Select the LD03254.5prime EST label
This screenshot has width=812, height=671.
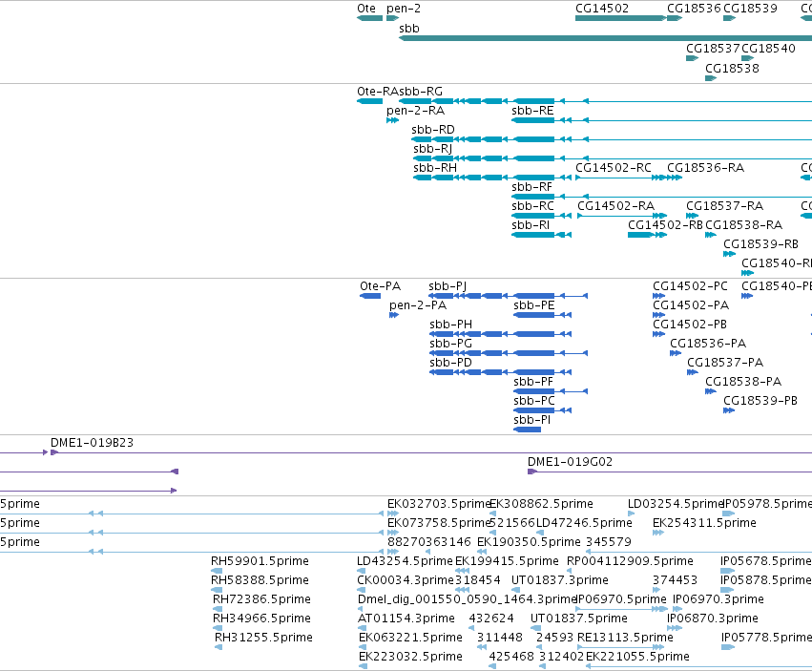tap(676, 504)
